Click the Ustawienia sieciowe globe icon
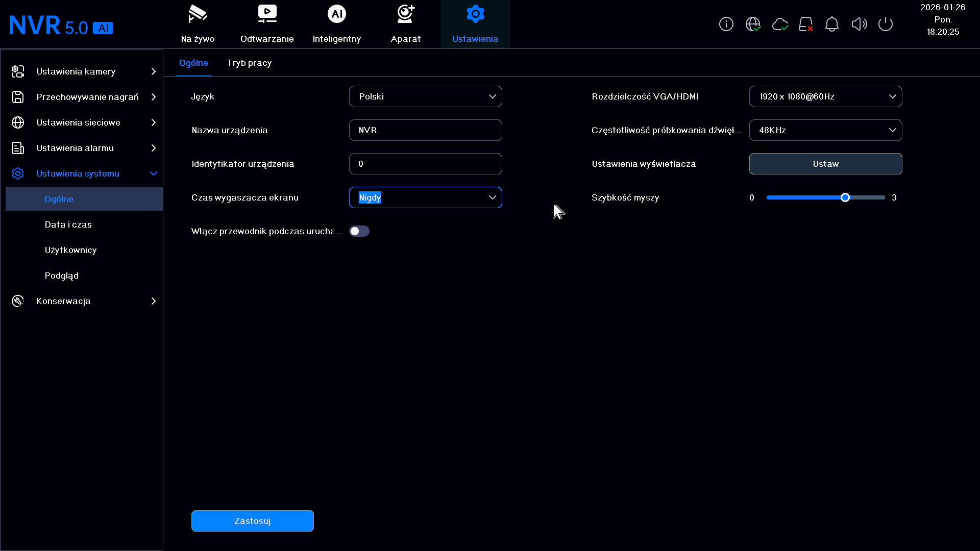Viewport: 980px width, 551px height. click(18, 122)
